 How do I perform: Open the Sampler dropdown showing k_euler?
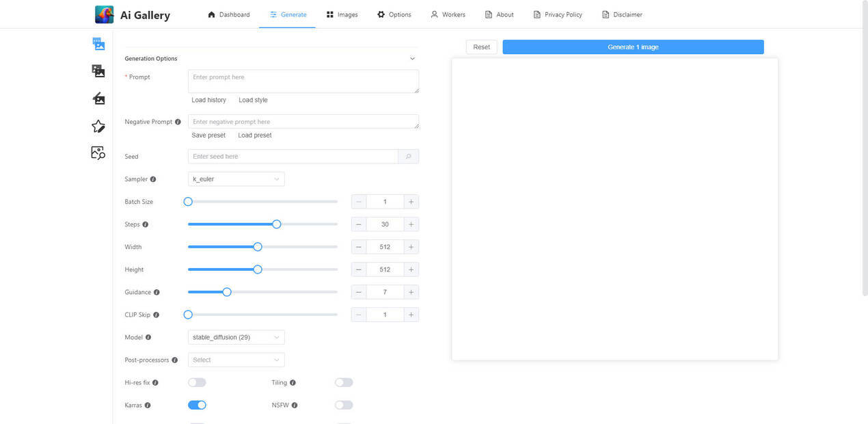[236, 179]
